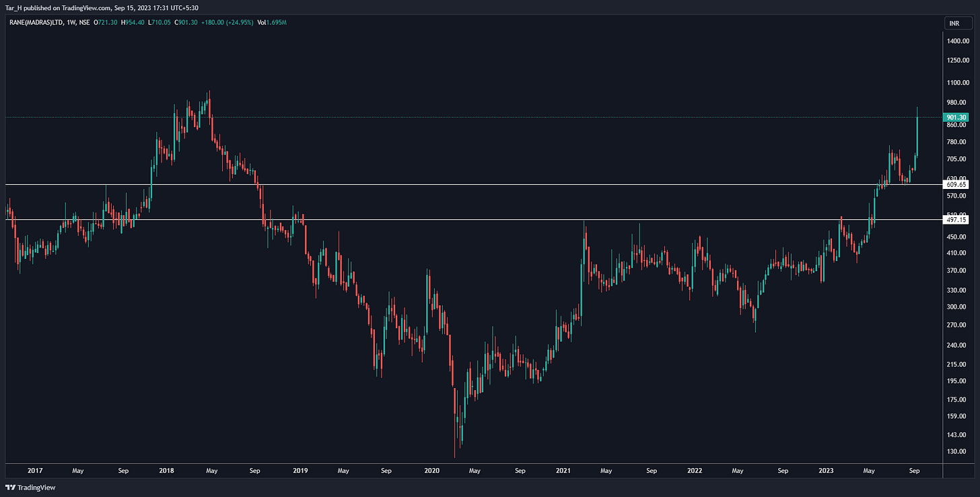The image size is (980, 497).
Task: Click the 159.00 price axis label
Action: 957,416
